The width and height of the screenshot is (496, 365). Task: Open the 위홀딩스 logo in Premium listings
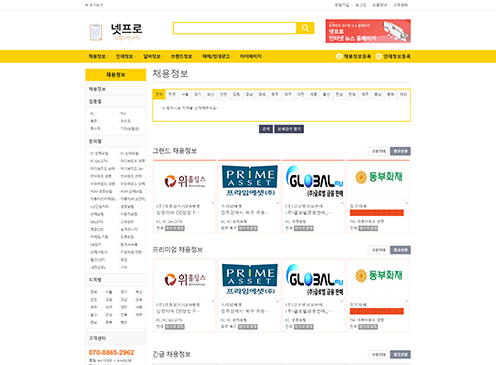pos(185,279)
